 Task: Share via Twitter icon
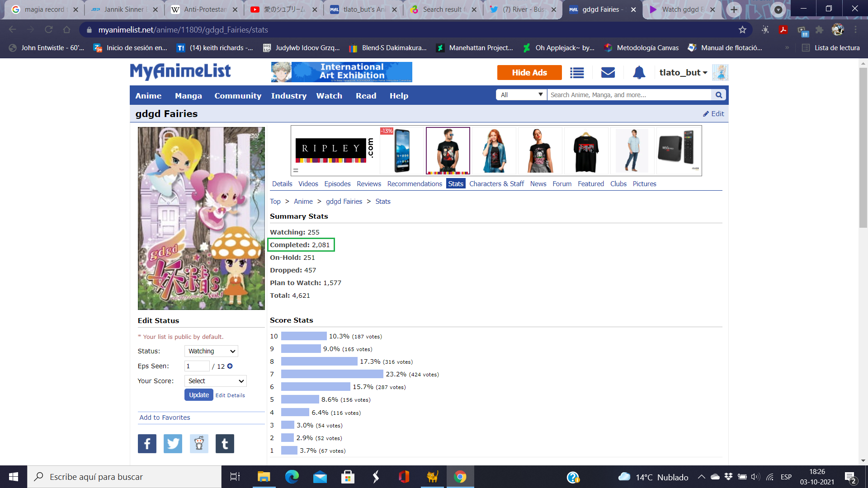(x=173, y=444)
